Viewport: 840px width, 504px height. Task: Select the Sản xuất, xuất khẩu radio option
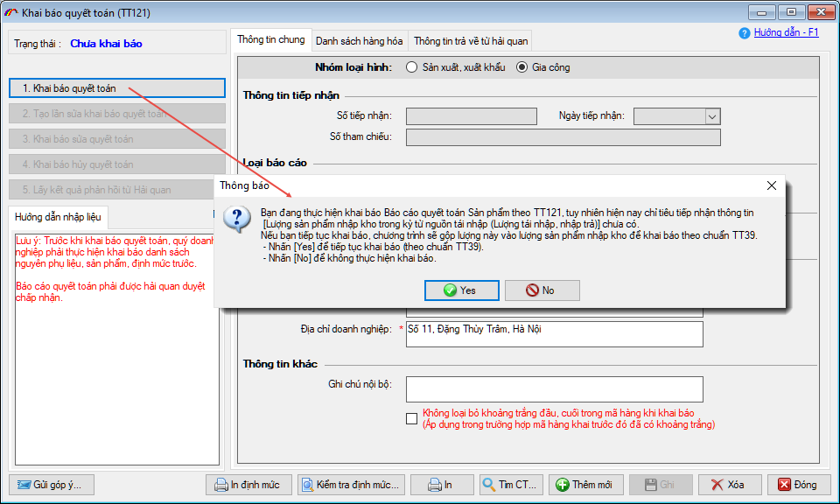(412, 67)
